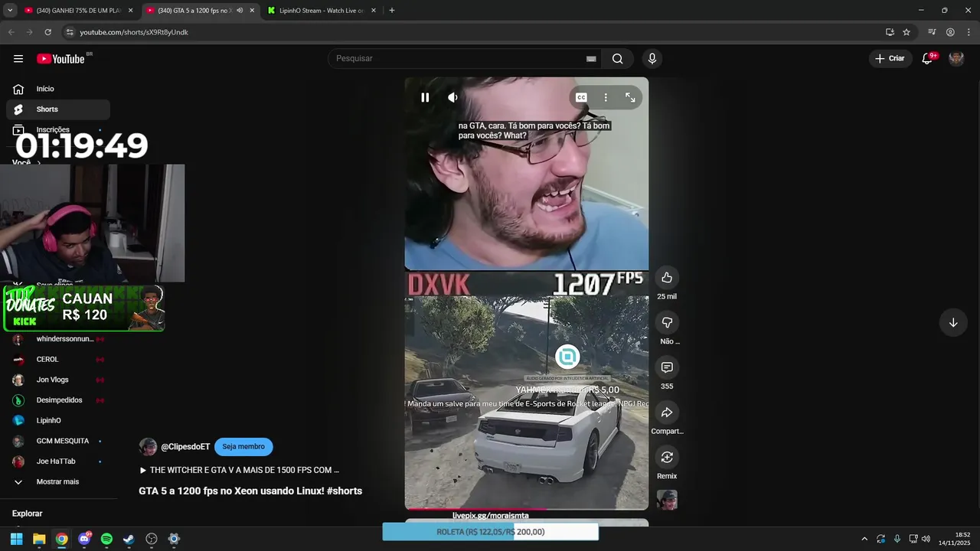Image resolution: width=980 pixels, height=551 pixels.
Task: Open the comments (355) icon
Action: point(667,367)
